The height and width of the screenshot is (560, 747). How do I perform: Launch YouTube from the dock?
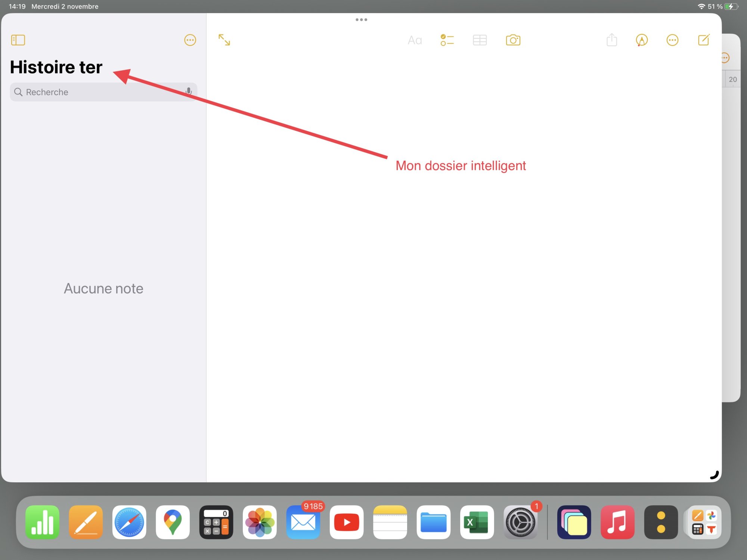[x=347, y=522]
